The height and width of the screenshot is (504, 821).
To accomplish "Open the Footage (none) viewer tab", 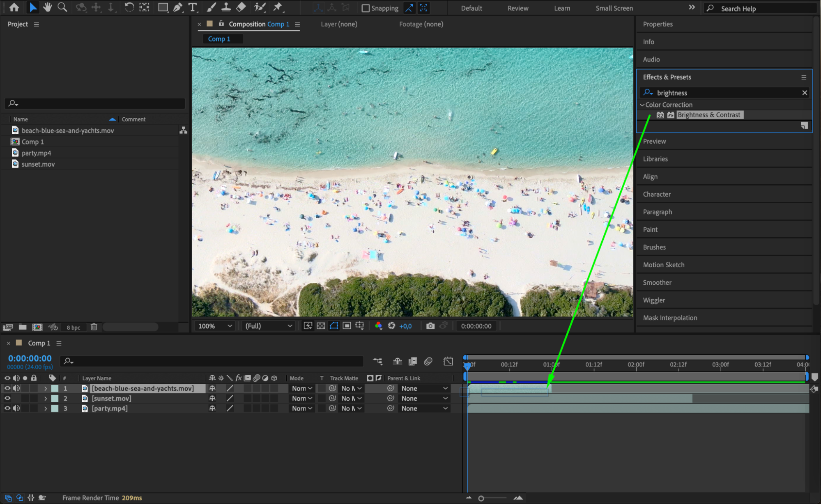I will point(421,24).
